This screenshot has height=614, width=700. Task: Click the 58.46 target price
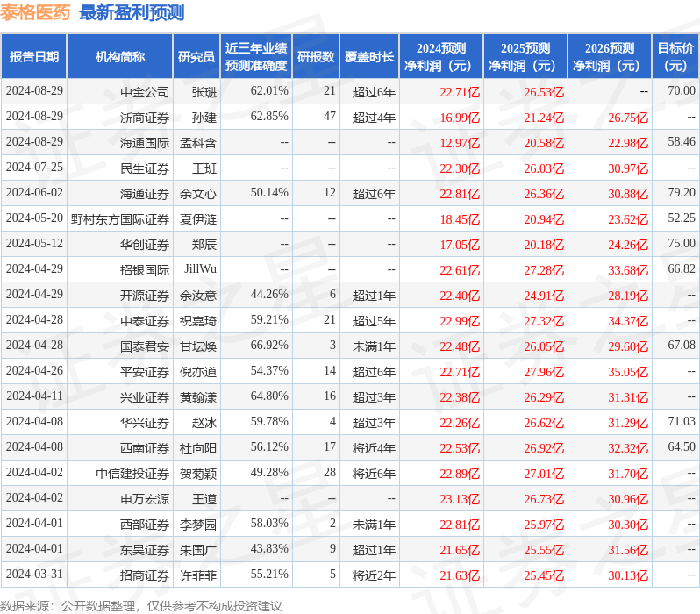pyautogui.click(x=682, y=141)
